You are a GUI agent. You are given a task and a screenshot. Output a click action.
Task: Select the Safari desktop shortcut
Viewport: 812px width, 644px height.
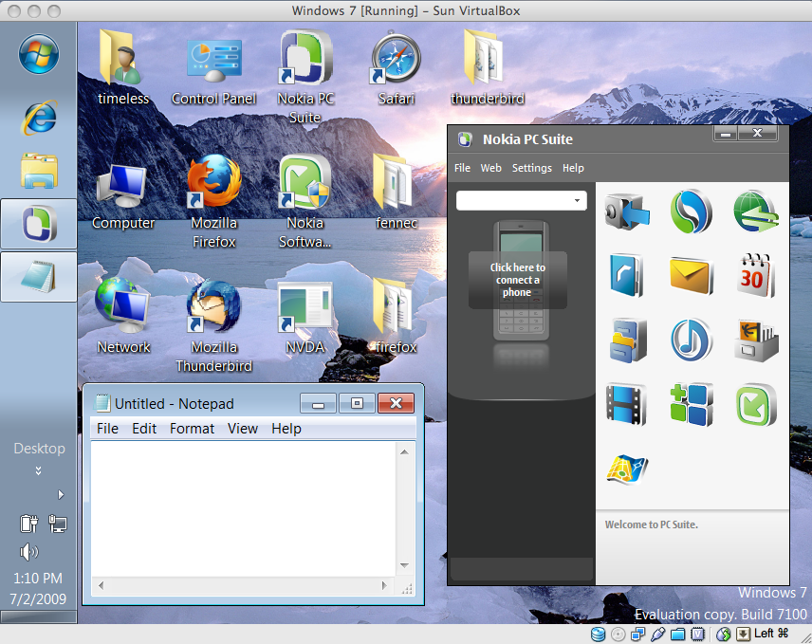click(x=397, y=67)
